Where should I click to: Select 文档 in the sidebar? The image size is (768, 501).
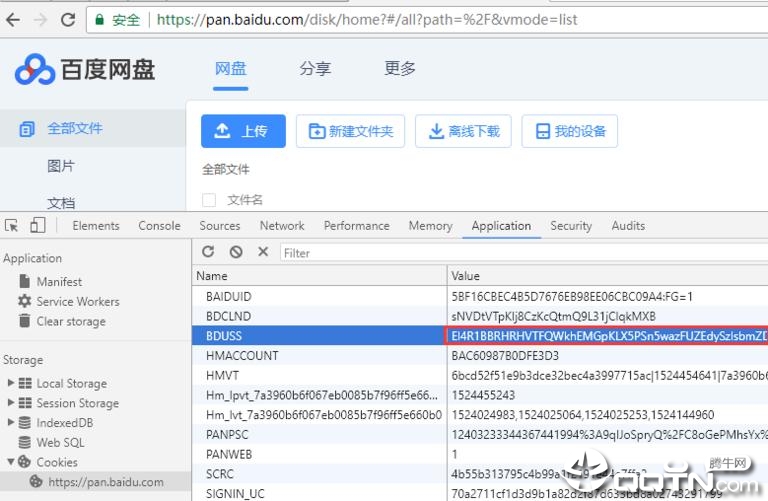coord(61,203)
